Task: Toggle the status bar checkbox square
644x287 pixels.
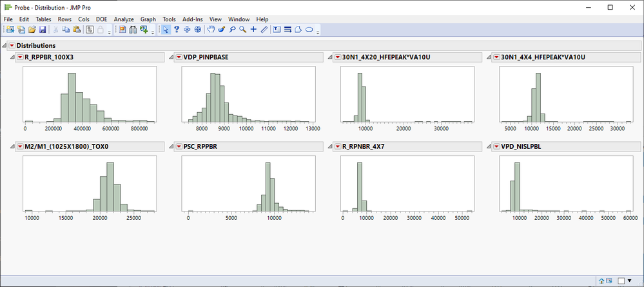Action: point(621,281)
